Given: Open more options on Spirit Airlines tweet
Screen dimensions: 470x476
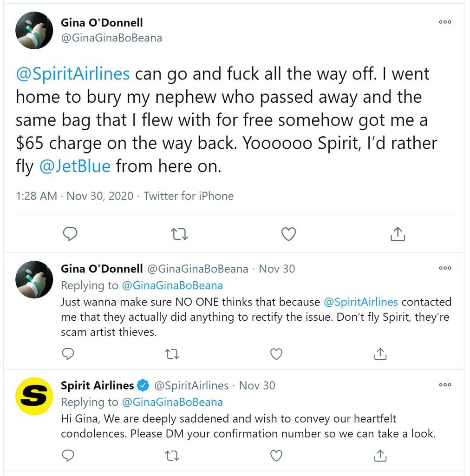Looking at the screenshot, I should pyautogui.click(x=445, y=384).
